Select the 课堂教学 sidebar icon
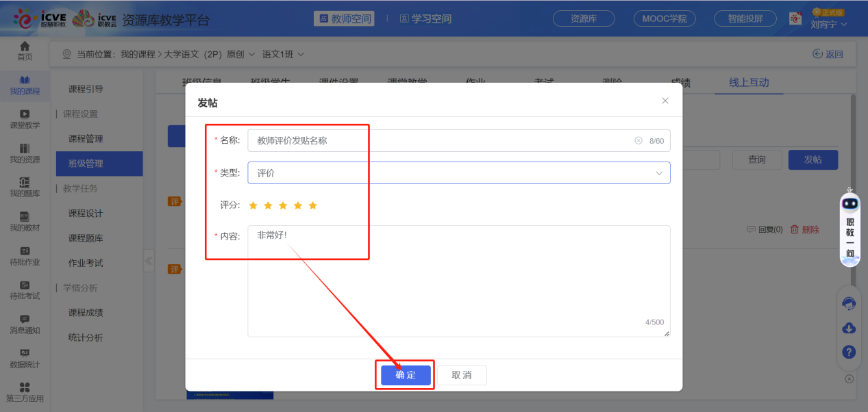Screen dimensions: 868x412 pyautogui.click(x=24, y=118)
